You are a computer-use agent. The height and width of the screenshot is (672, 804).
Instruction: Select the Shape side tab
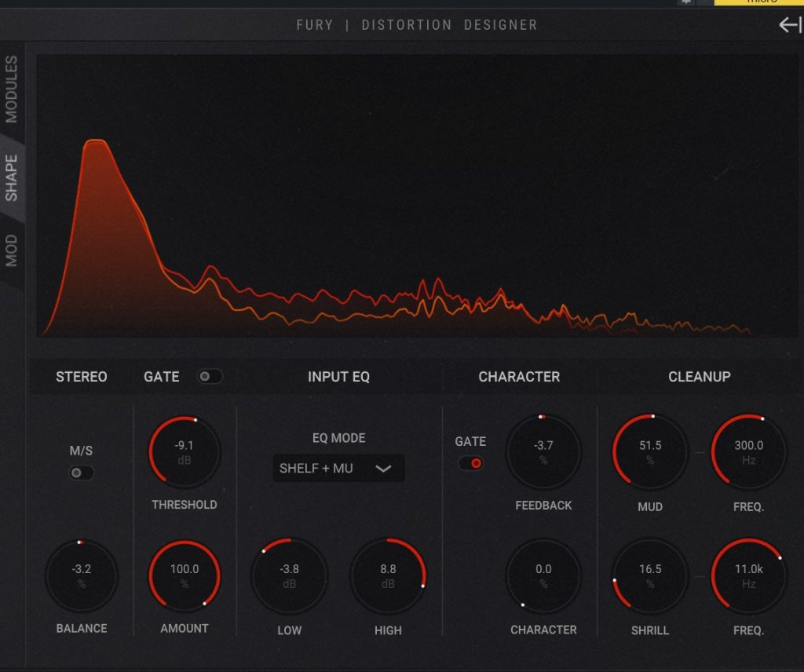click(x=12, y=177)
